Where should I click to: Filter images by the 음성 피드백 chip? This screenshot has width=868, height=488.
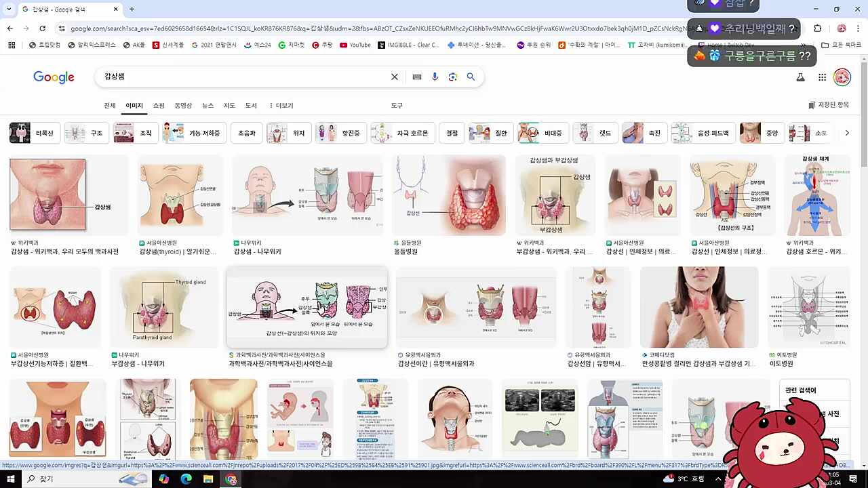pyautogui.click(x=703, y=134)
